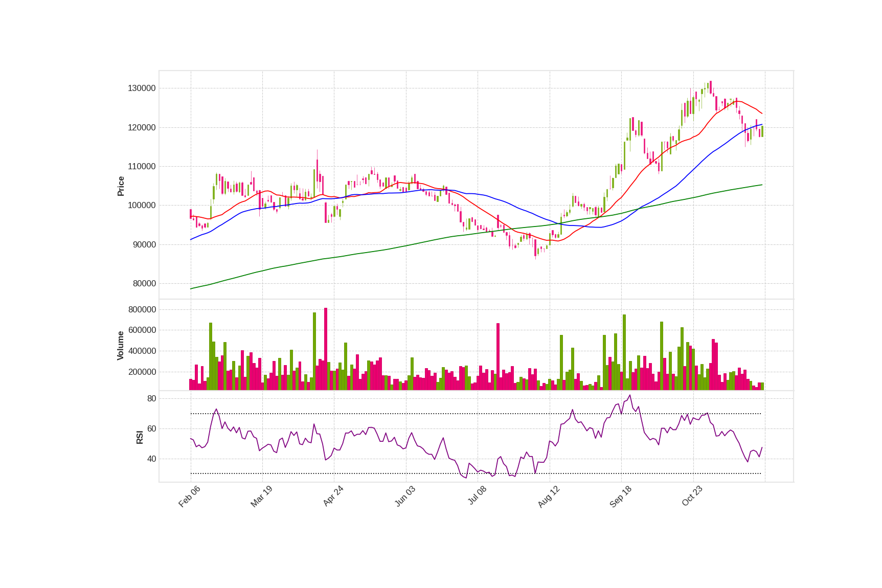Viewport: 882px width, 588px height.
Task: Click the 800000 volume axis label
Action: (x=142, y=310)
